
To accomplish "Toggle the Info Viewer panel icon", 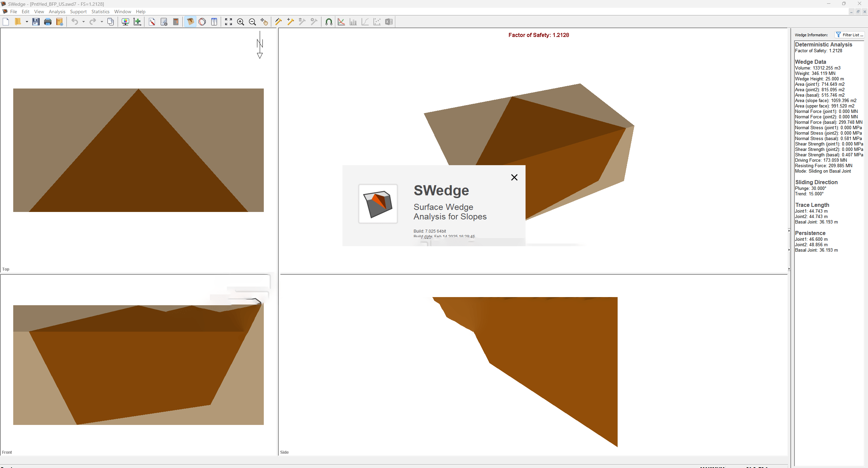I will [x=214, y=22].
